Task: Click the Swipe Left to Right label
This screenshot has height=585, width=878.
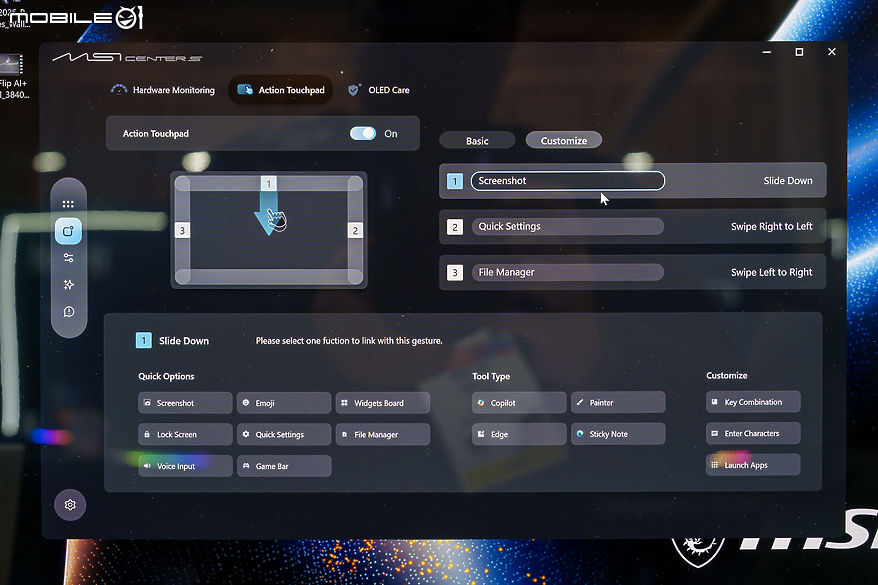Action: coord(772,272)
